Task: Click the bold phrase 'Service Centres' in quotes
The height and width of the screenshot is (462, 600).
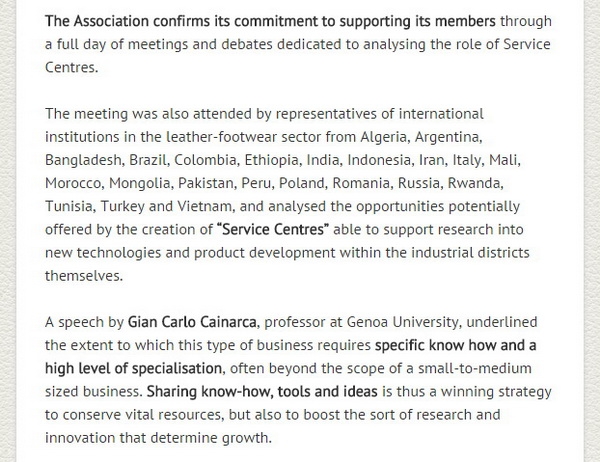Action: point(273,229)
